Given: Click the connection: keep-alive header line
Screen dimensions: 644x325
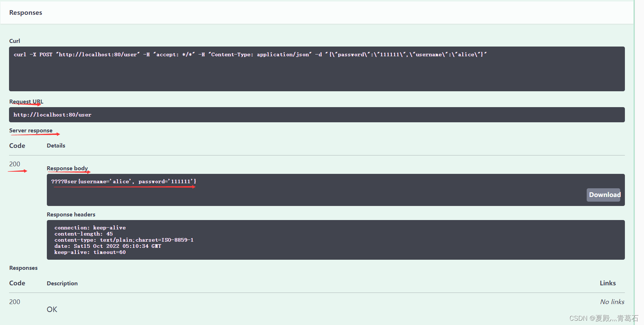Looking at the screenshot, I should click(x=90, y=228).
